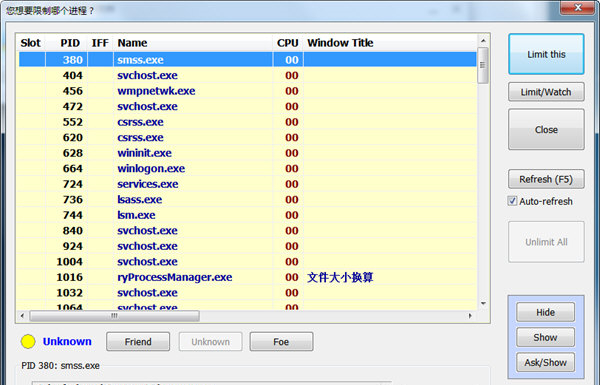600x385 pixels.
Task: Click the PID 380: smss.exe label
Action: coord(60,365)
